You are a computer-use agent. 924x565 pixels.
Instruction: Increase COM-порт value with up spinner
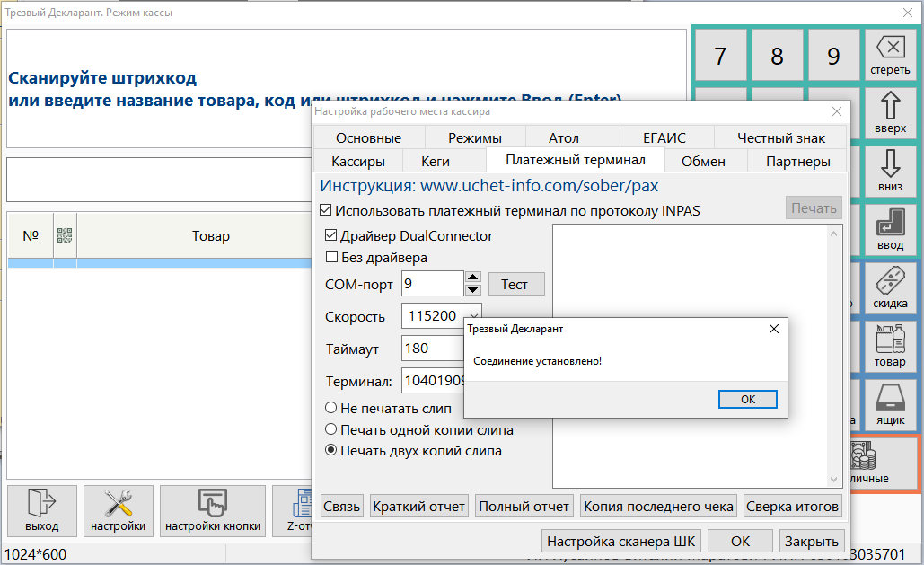pos(474,278)
